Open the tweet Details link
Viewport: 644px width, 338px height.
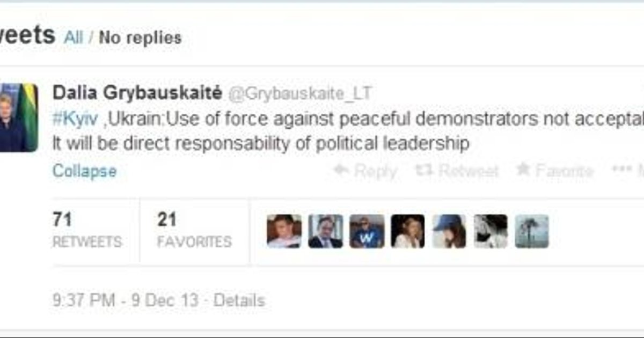239,300
